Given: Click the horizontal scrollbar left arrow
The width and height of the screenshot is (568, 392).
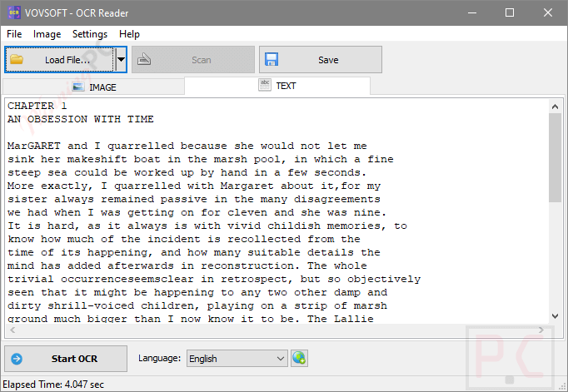Looking at the screenshot, I should tap(12, 330).
